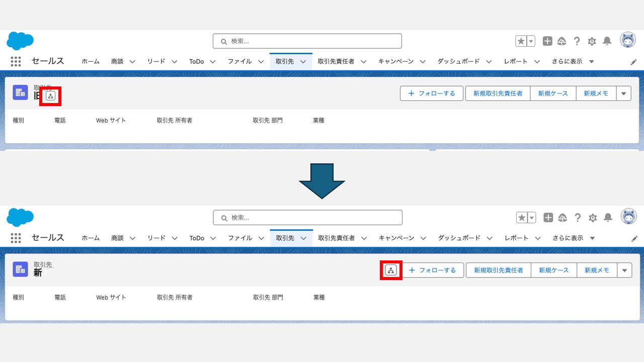Open the notifications bell in the lower header
The image size is (644, 362).
608,218
